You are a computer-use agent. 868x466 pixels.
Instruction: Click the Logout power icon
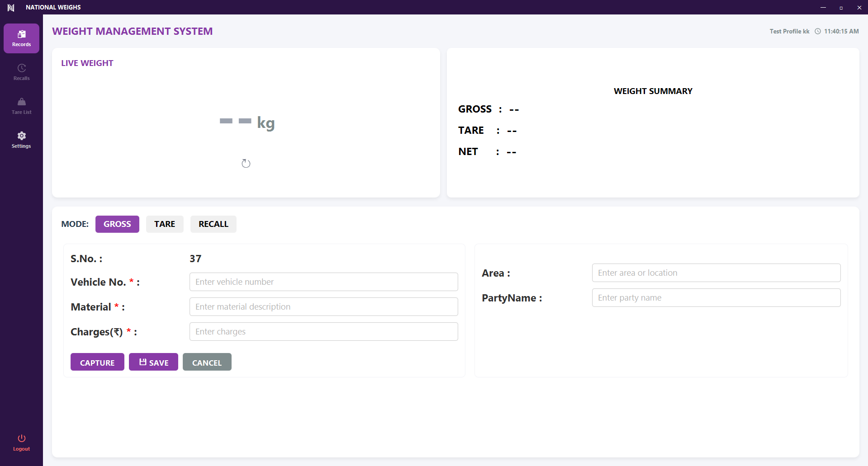click(x=21, y=438)
